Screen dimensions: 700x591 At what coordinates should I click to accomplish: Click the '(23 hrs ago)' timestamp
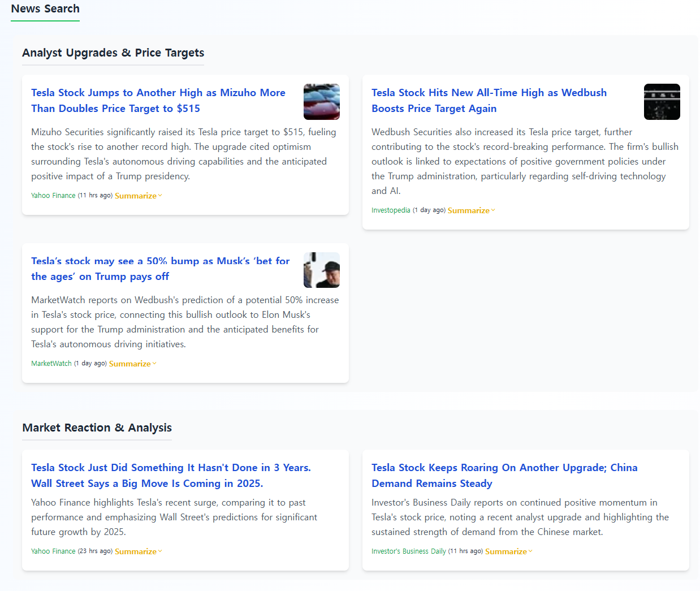[x=95, y=551]
